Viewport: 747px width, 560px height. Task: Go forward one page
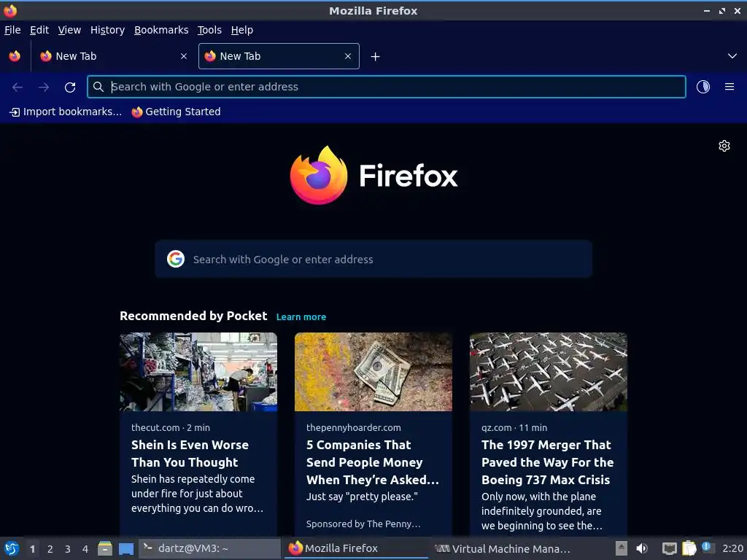click(x=44, y=87)
